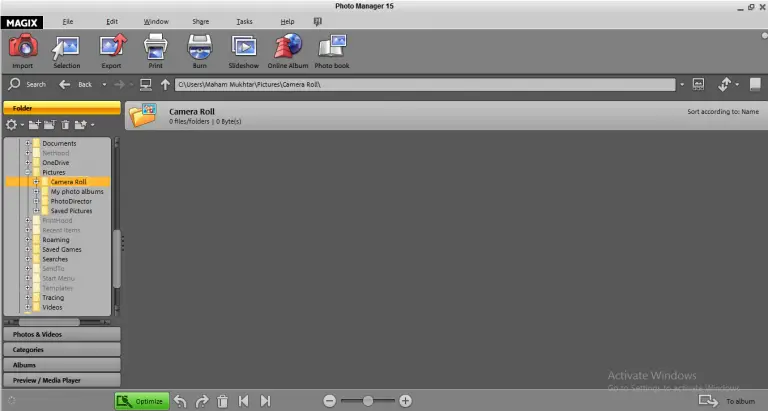Viewport: 768px width, 411px height.
Task: Click the zoom out minus button
Action: [x=330, y=401]
